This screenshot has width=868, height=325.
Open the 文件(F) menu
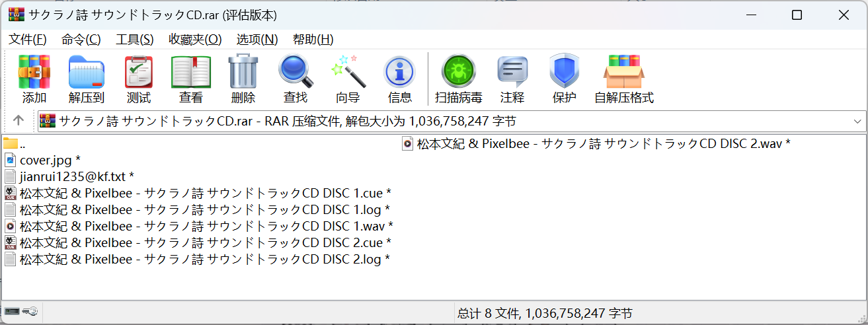(28, 39)
